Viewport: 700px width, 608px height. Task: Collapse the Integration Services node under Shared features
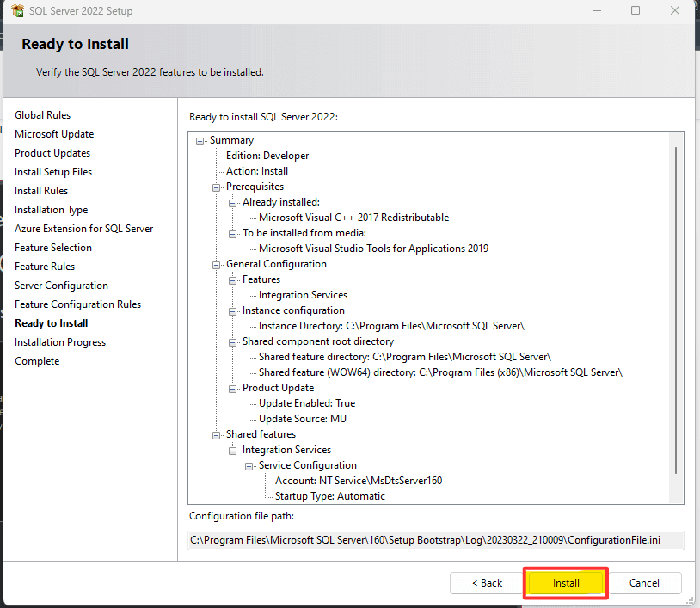[x=232, y=451]
